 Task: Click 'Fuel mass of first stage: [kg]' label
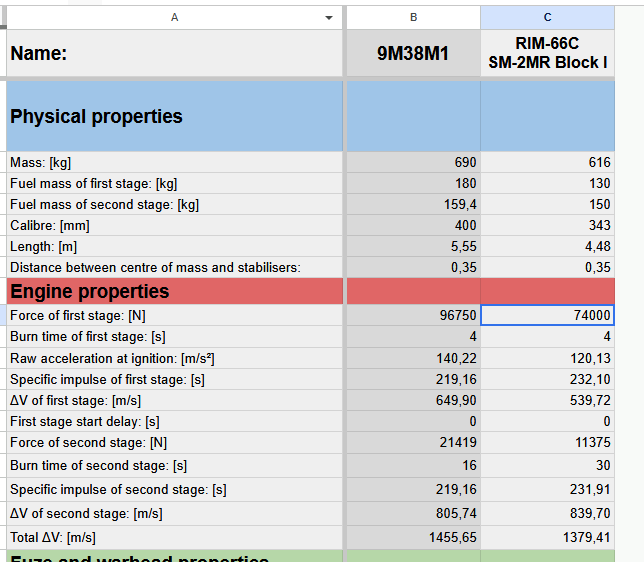[x=94, y=183]
